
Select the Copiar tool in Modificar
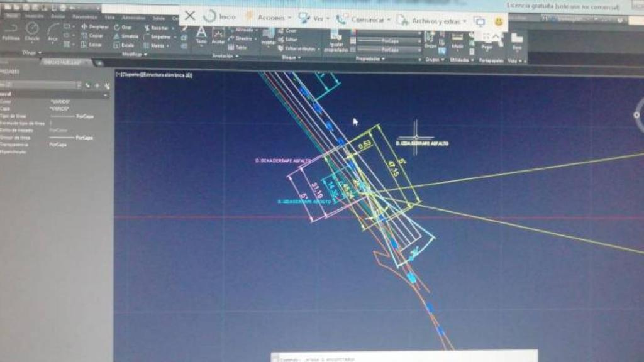[92, 36]
